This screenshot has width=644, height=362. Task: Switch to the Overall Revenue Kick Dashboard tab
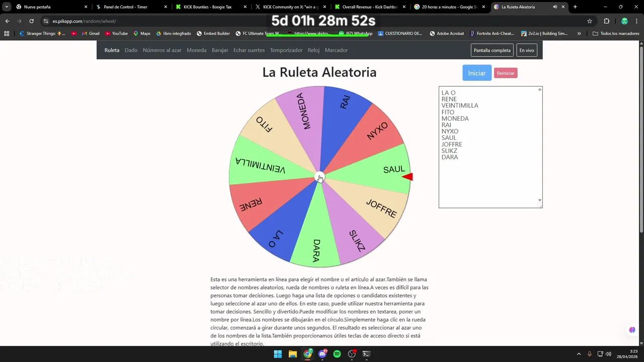click(370, 7)
